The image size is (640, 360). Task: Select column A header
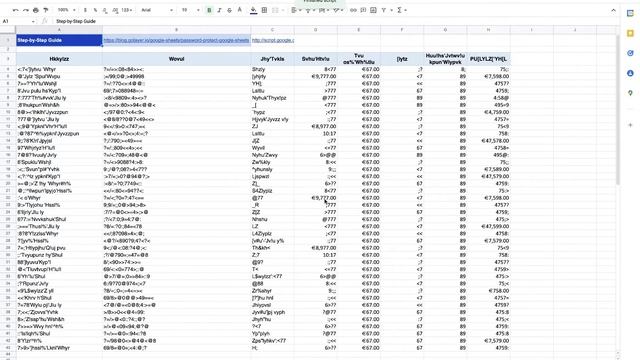tap(59, 30)
